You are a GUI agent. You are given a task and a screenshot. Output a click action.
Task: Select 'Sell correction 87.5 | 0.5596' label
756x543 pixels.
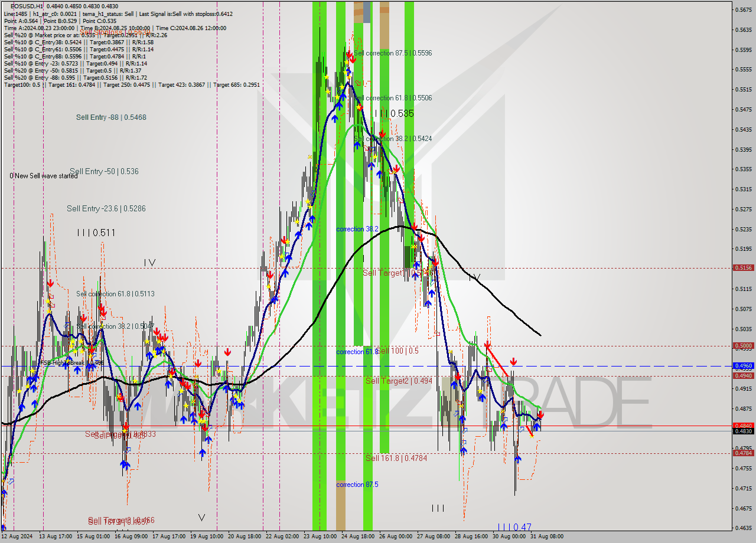pos(393,53)
